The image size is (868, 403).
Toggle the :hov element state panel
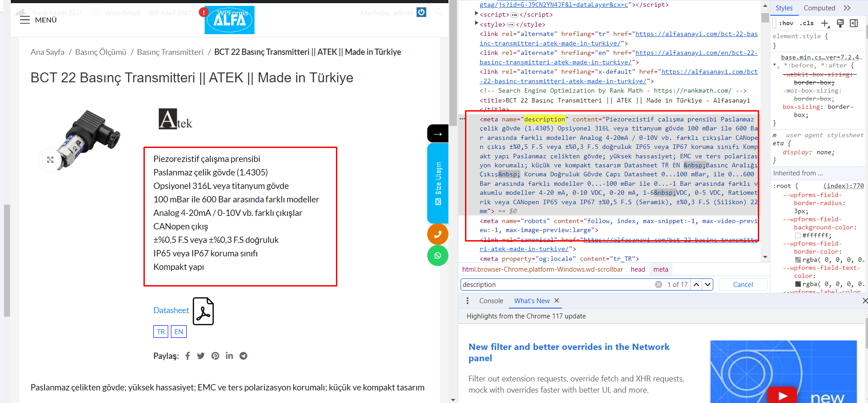tap(786, 23)
